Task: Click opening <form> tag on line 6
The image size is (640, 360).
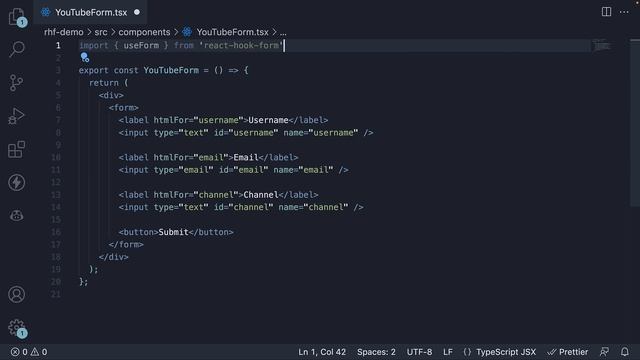Action: click(124, 108)
